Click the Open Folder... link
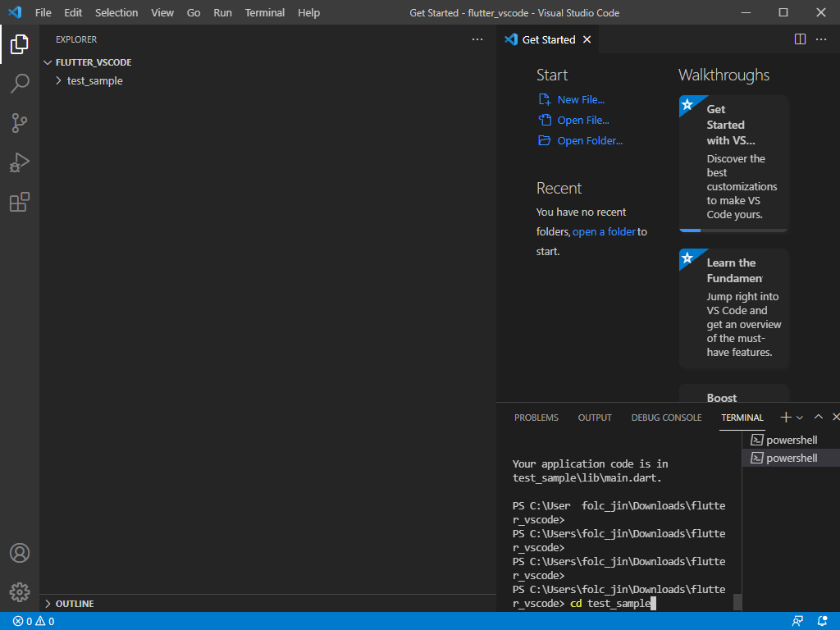 pos(590,140)
